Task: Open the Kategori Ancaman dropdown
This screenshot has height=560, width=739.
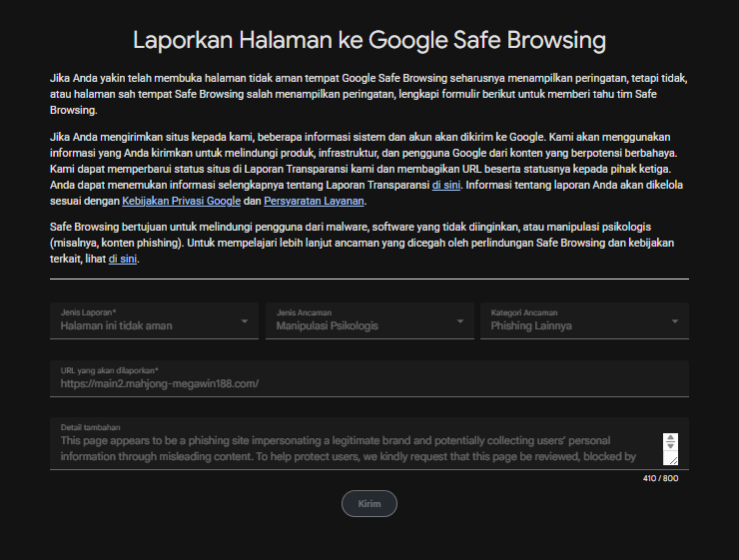Action: point(584,320)
